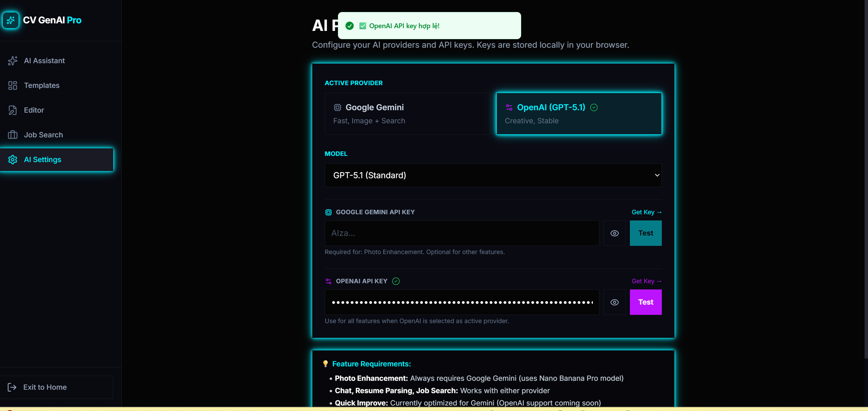Select Google Gemini as active provider
This screenshot has width=868, height=411.
click(x=407, y=114)
